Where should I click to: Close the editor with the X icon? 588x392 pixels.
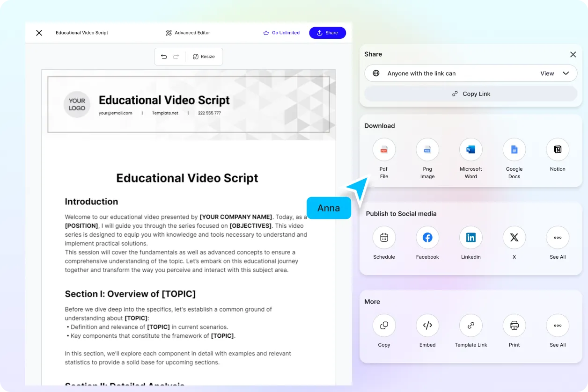[x=39, y=33]
